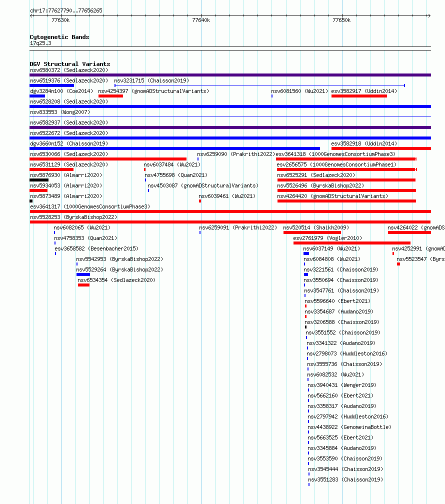Click nsv5934053 (Almarri2020) label
This screenshot has height=504, width=445.
(x=66, y=186)
